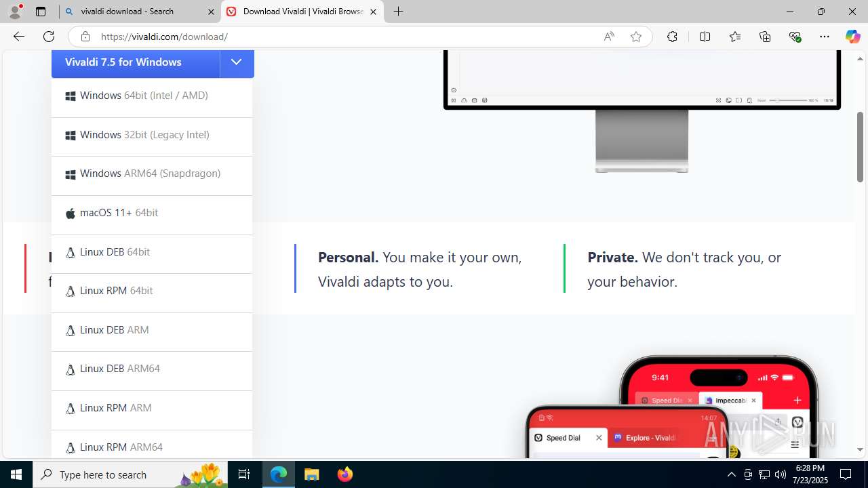
Task: Show hidden system tray icons
Action: 731,474
